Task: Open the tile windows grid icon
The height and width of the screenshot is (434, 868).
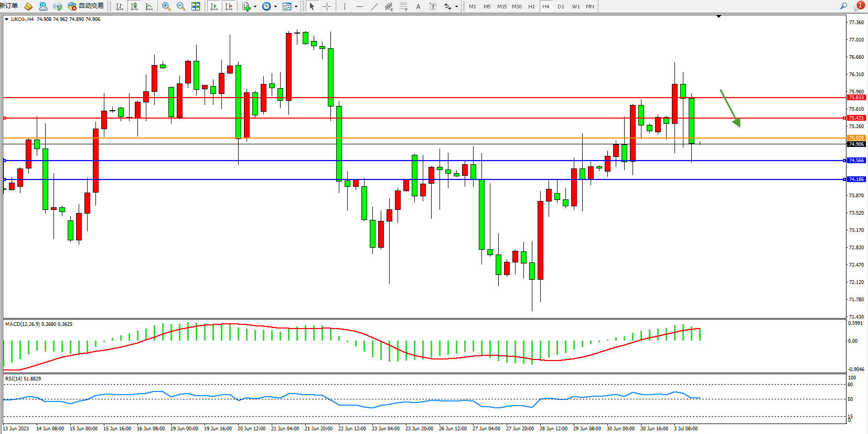Action: pos(196,6)
